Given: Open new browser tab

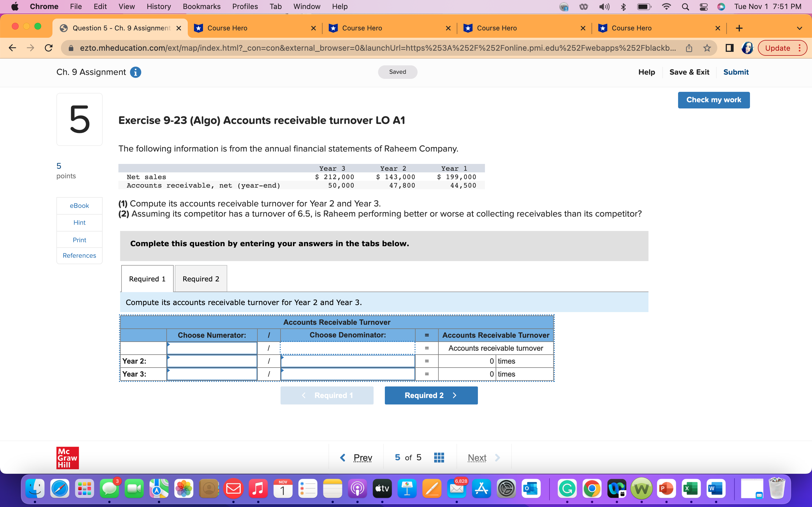Looking at the screenshot, I should click(x=739, y=28).
